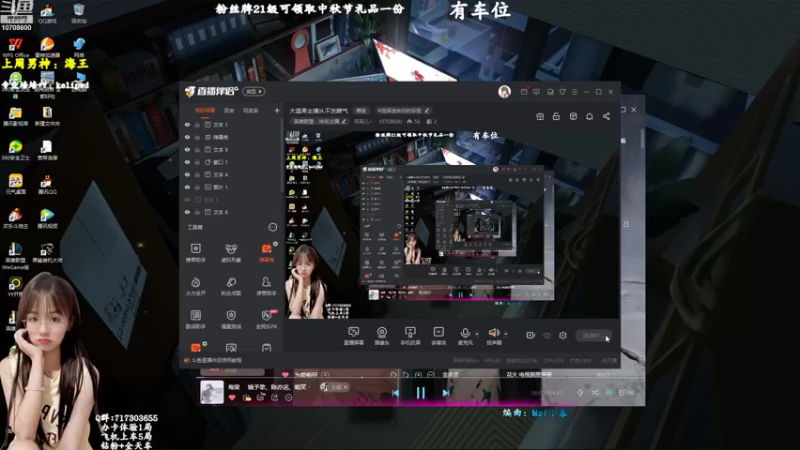Open the 直播弹幕 live chat panel

[354, 336]
